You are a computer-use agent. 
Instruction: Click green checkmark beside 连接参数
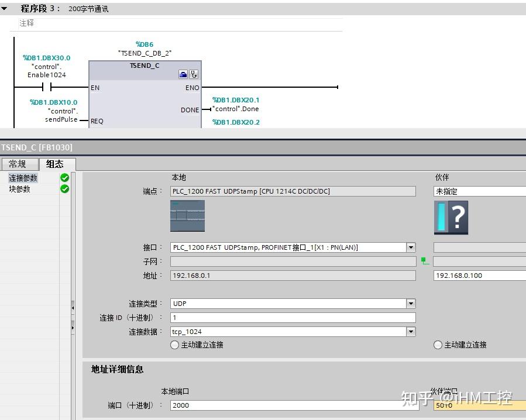click(64, 178)
